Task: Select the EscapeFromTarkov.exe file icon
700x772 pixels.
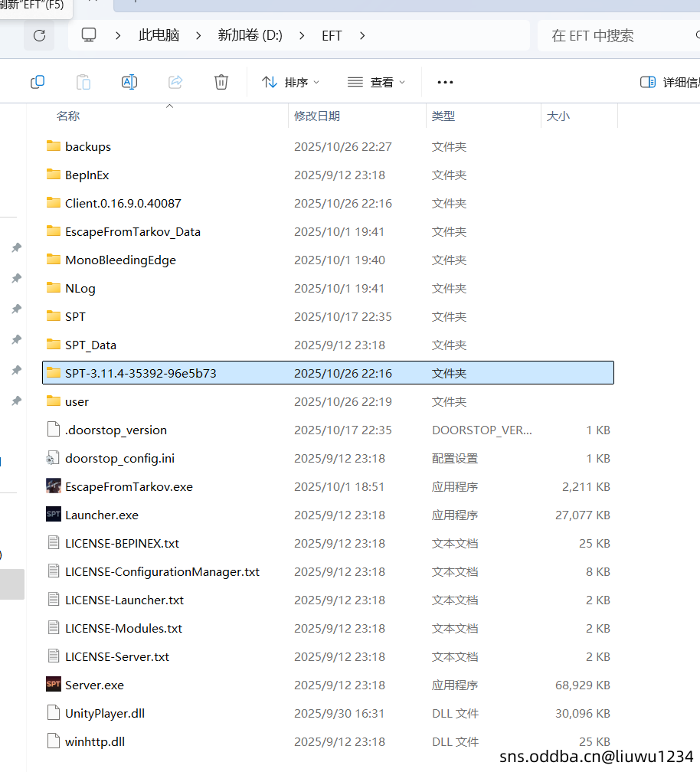Action: (x=54, y=486)
